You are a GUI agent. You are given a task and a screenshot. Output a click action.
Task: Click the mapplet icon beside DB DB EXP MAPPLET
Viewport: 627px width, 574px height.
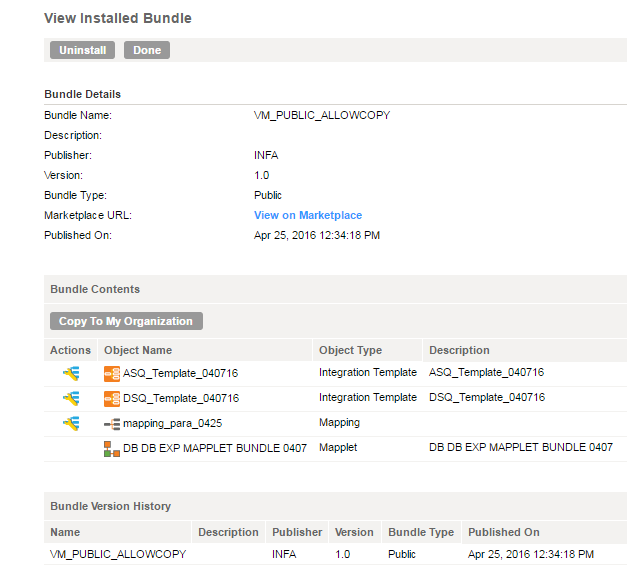(x=112, y=449)
